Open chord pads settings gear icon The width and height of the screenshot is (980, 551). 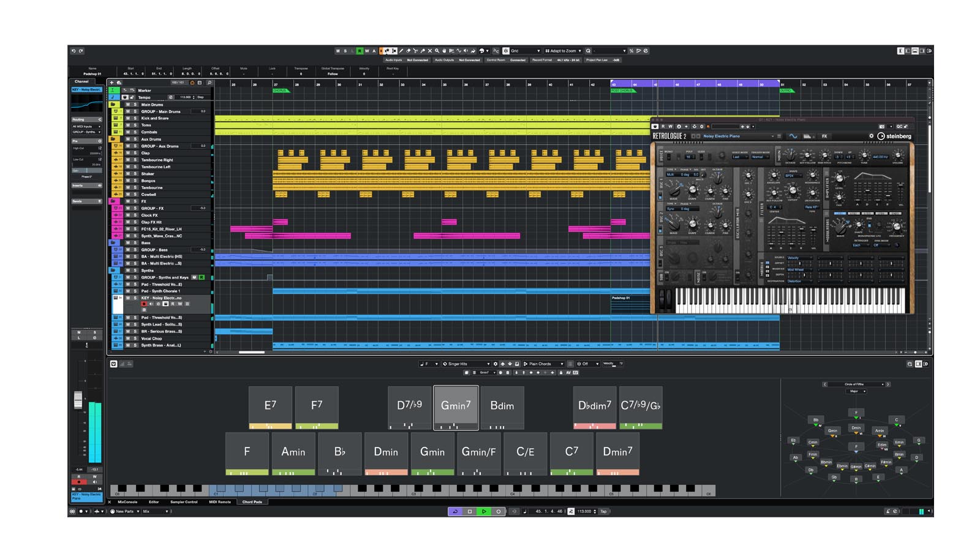[496, 364]
